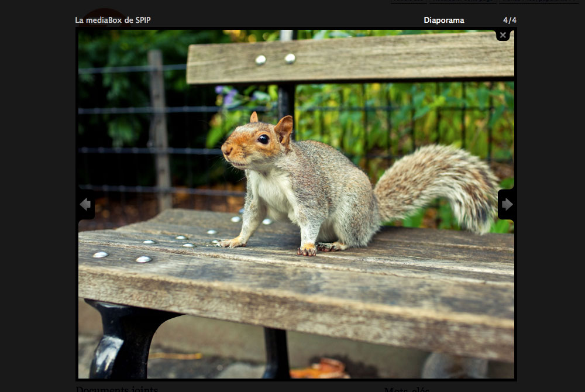585x392 pixels.
Task: Click the "Mots-clés" heading below the lightbox
Action: click(x=409, y=389)
